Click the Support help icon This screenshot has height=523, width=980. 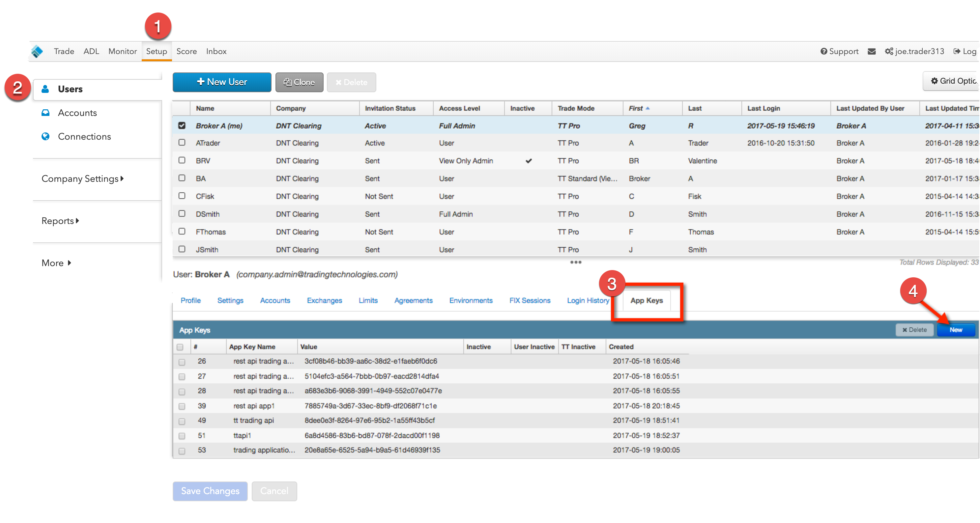point(823,51)
